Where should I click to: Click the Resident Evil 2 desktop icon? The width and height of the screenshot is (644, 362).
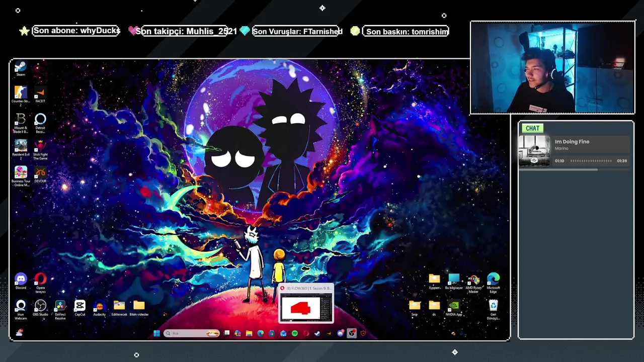pos(21,149)
